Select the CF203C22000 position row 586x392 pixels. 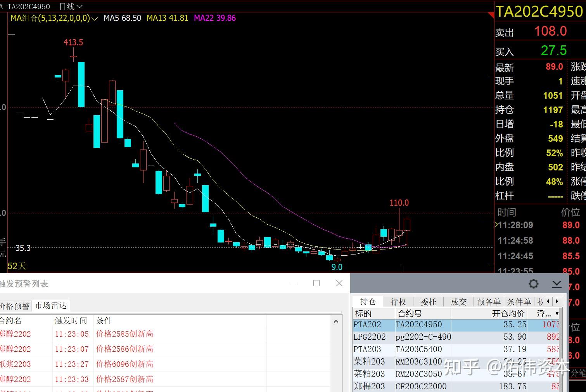[x=456, y=387]
